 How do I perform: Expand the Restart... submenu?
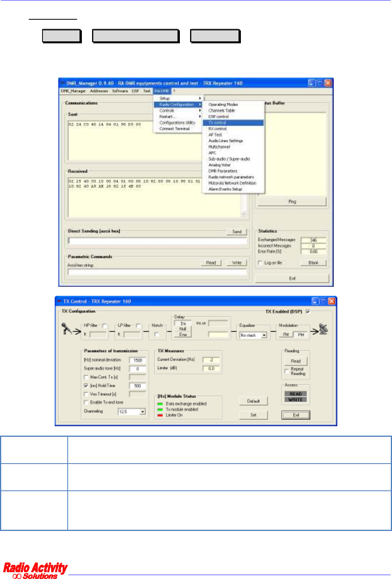(178, 117)
